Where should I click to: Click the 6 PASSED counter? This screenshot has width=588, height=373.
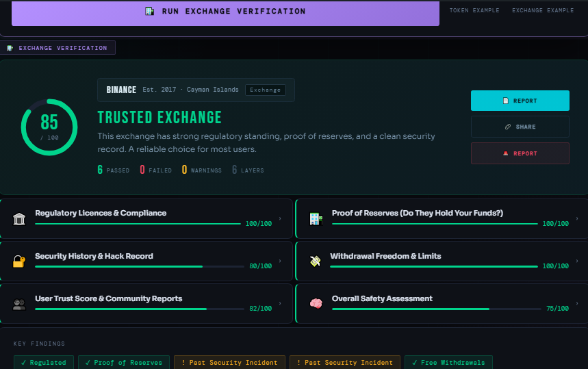[x=113, y=170]
